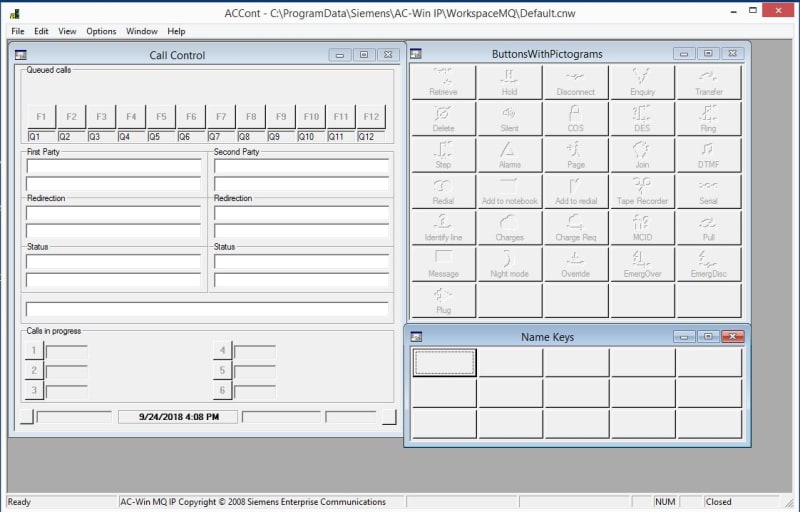Viewport: 800px width, 512px height.
Task: Click the first Status field under Second Party
Action: 302,262
